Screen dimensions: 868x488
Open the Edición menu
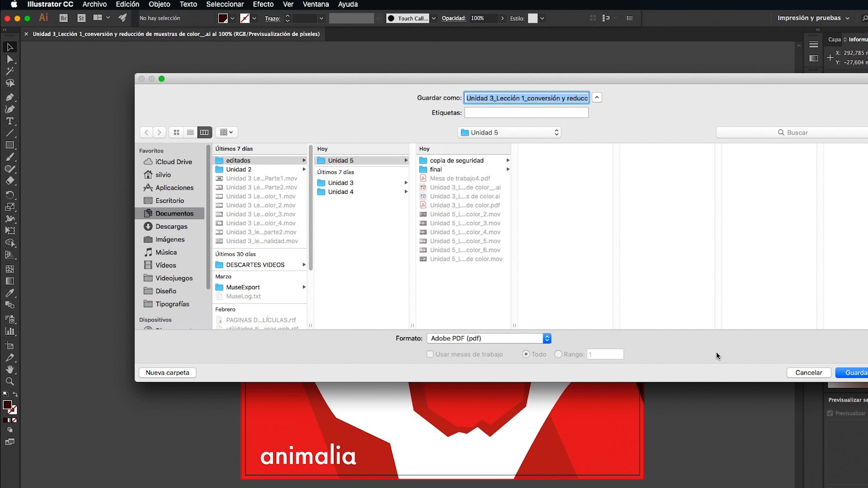(127, 5)
